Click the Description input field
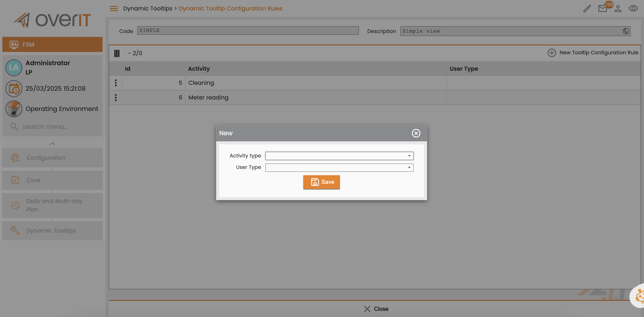 click(x=515, y=31)
